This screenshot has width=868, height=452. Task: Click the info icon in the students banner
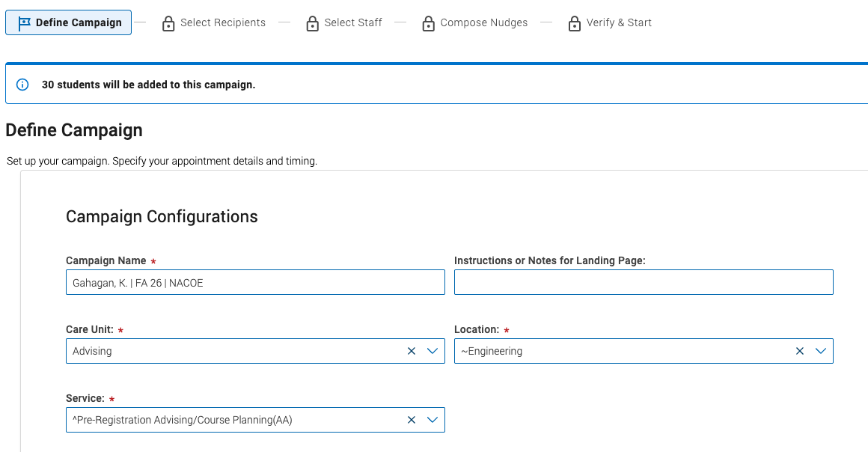[x=22, y=85]
